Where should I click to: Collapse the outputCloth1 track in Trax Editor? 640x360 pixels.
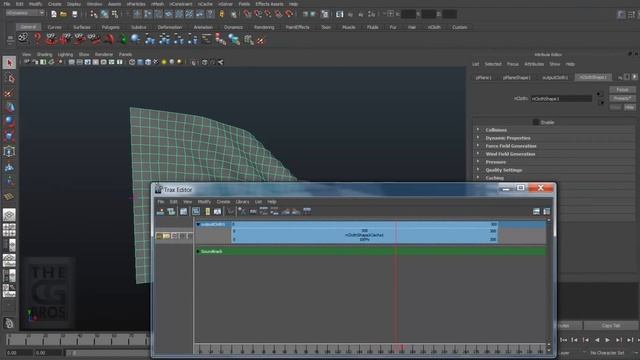pos(198,224)
